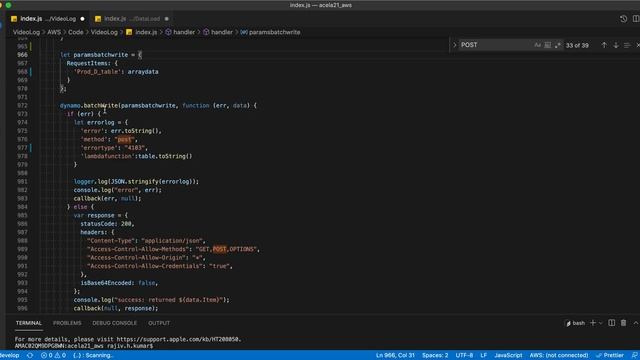The width and height of the screenshot is (640, 360).
Task: Click line number 989 in gutter
Action: click(x=22, y=249)
